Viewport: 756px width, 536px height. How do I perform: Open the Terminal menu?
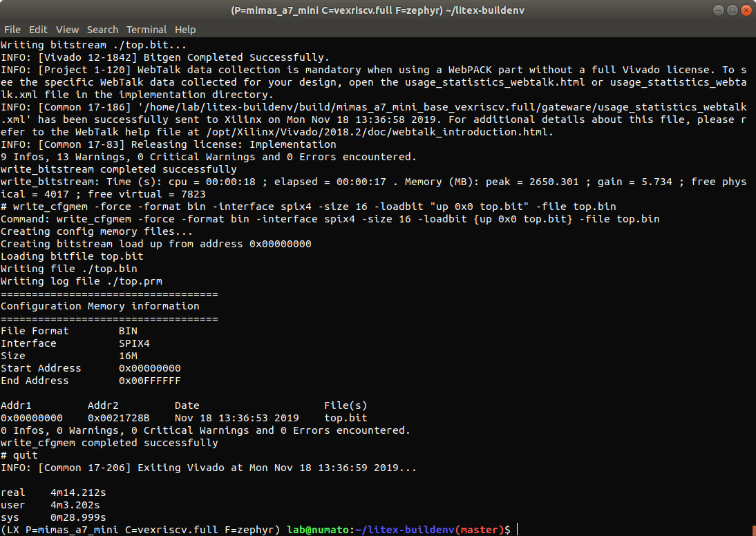(147, 30)
